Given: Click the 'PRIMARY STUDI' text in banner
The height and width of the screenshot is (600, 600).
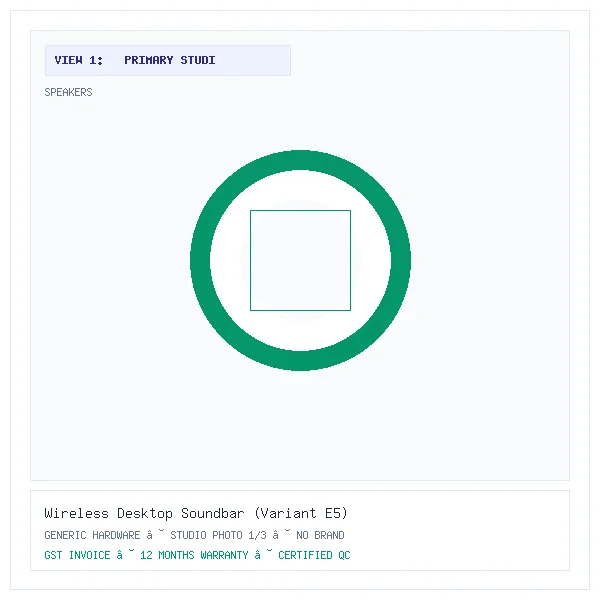Looking at the screenshot, I should pos(170,60).
